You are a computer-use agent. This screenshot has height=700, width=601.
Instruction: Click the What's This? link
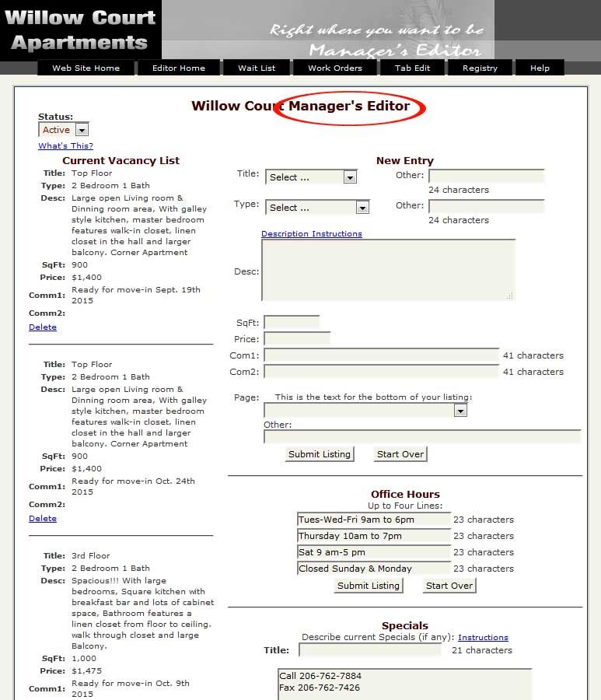(65, 145)
